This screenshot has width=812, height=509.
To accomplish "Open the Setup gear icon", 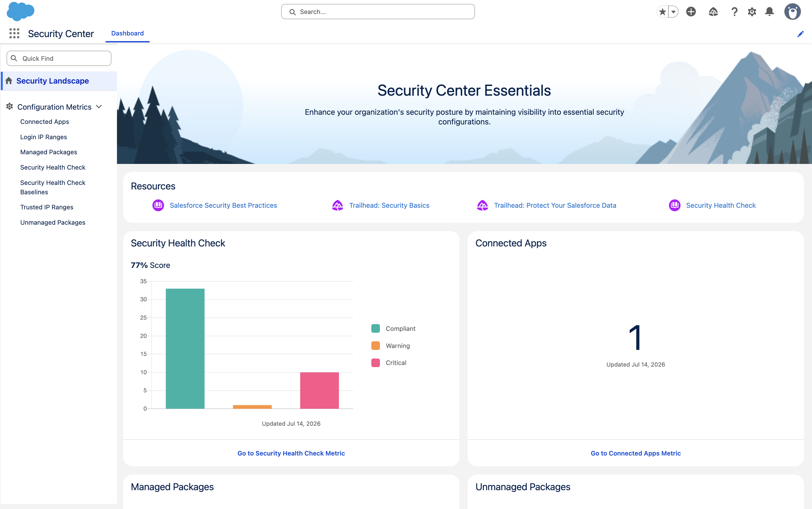I will (x=752, y=12).
